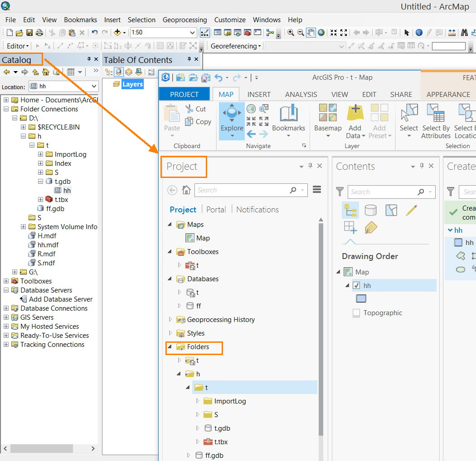Click Project pane home icon
476x461 pixels.
[186, 190]
